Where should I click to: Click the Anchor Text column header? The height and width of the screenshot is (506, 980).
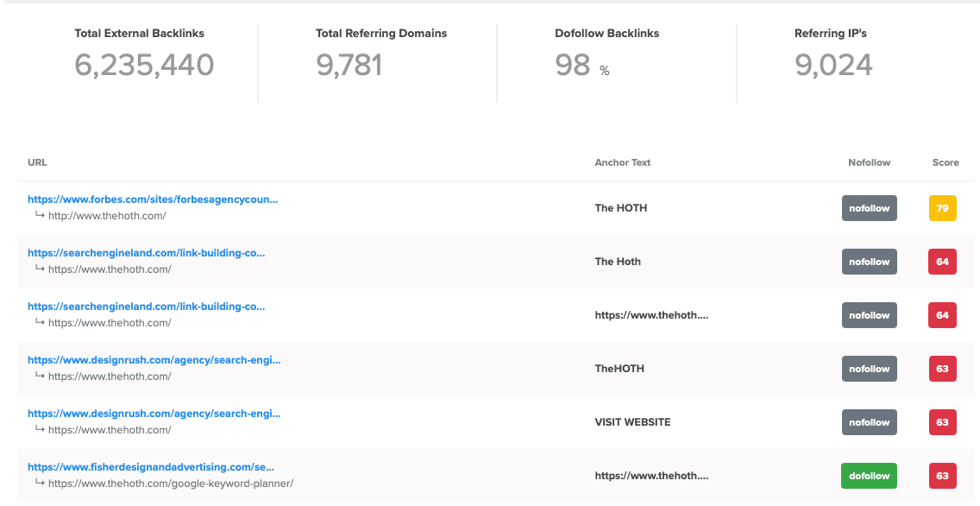point(622,162)
